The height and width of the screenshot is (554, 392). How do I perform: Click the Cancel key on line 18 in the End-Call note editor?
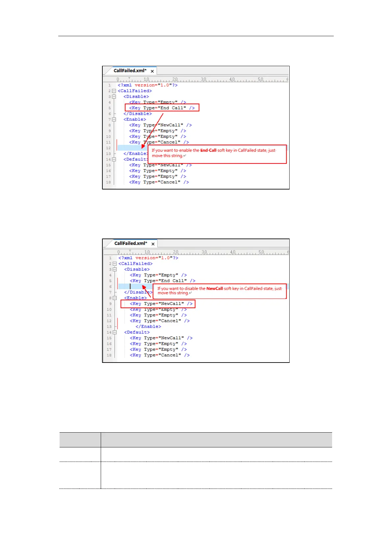click(159, 182)
